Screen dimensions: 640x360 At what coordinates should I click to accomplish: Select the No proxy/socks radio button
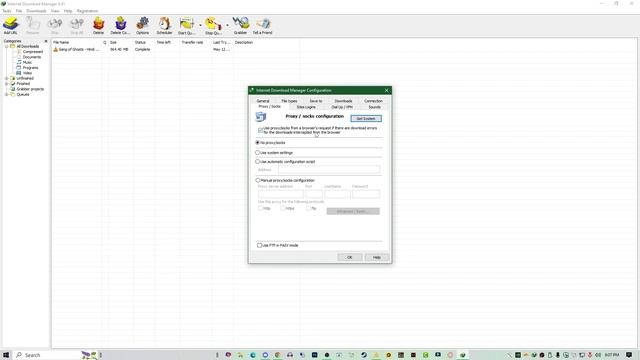[258, 143]
